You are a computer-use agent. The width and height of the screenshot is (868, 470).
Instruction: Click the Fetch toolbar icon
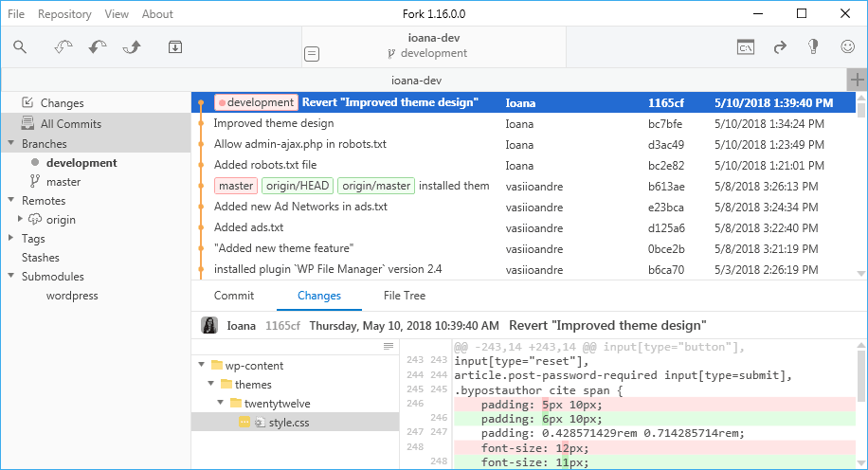tap(63, 47)
